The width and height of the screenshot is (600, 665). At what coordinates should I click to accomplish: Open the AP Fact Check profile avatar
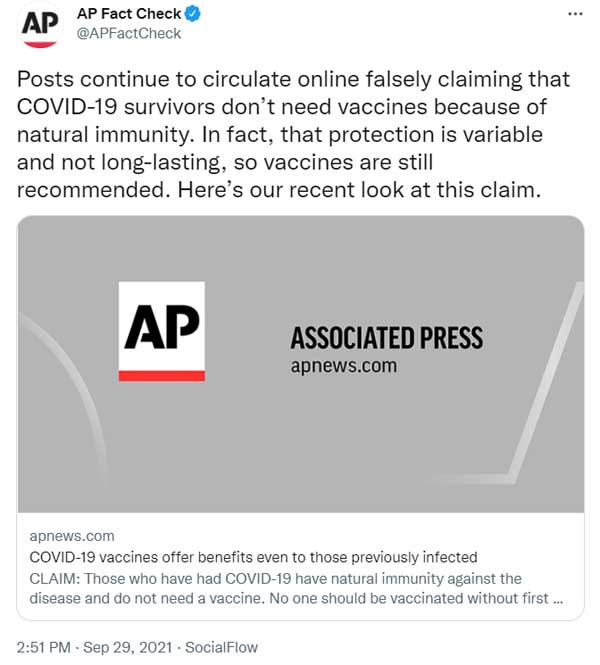(40, 27)
